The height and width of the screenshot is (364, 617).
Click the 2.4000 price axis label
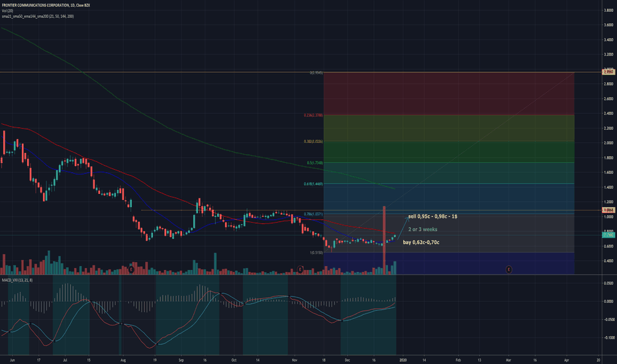[609, 113]
